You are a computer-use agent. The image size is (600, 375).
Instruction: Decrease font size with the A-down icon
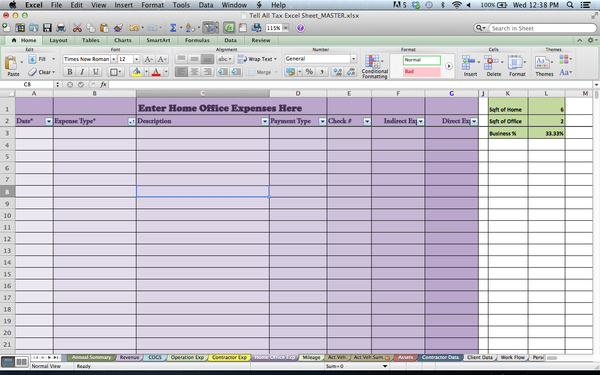point(162,59)
